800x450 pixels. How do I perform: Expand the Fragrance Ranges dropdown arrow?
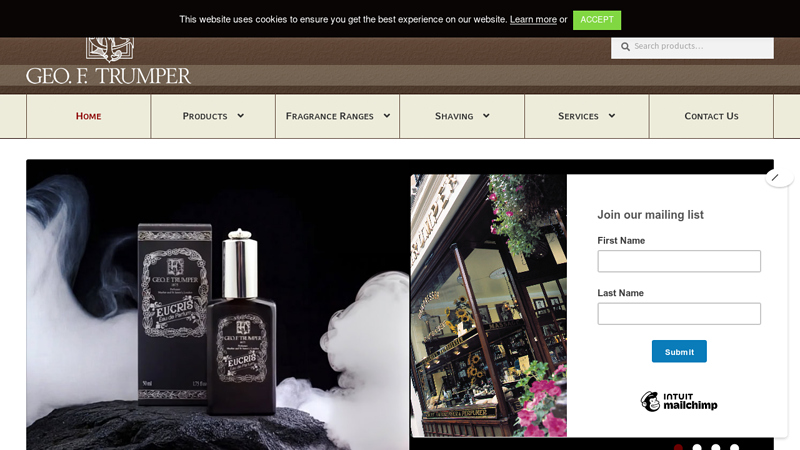(x=387, y=116)
